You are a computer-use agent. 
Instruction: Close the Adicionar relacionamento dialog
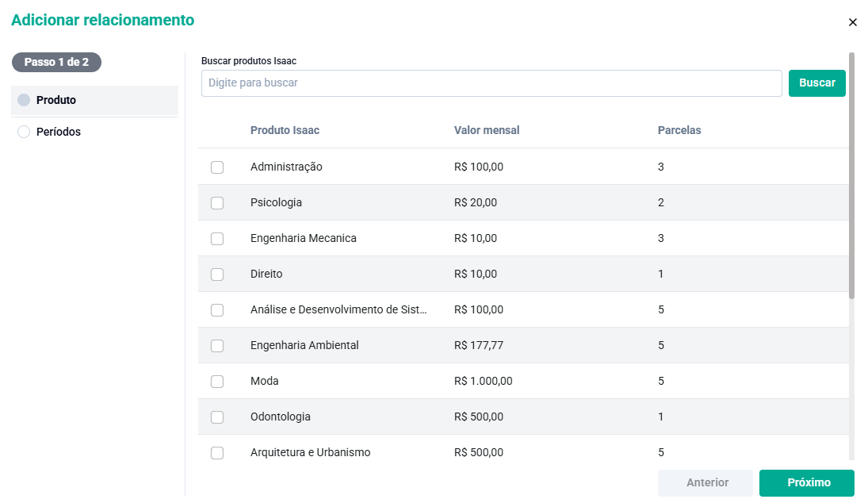(853, 22)
